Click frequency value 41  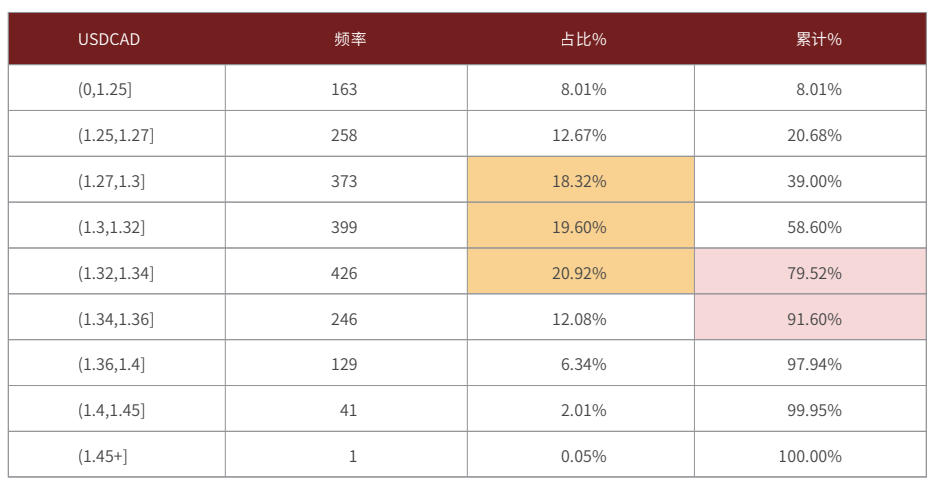pyautogui.click(x=348, y=410)
